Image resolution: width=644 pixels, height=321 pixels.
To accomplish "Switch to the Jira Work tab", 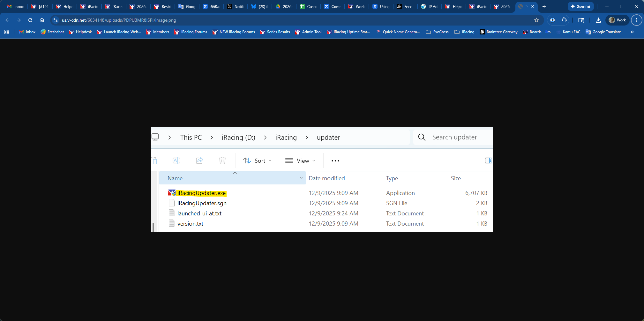I will pos(356,6).
